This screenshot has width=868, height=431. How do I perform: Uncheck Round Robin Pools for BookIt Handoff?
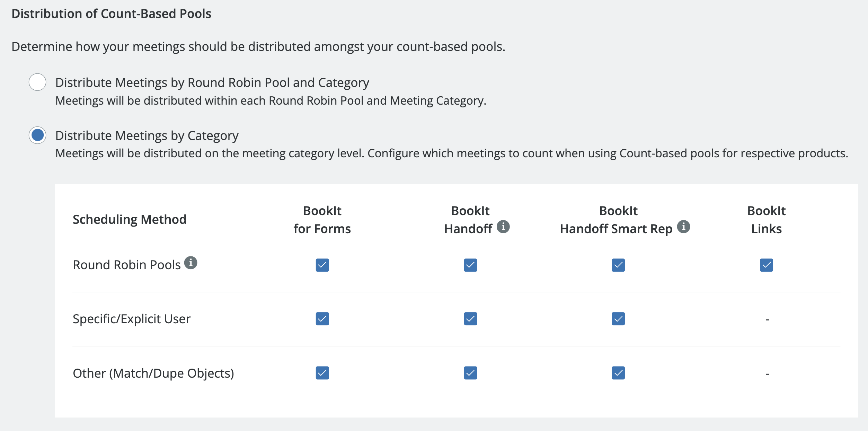click(x=470, y=265)
